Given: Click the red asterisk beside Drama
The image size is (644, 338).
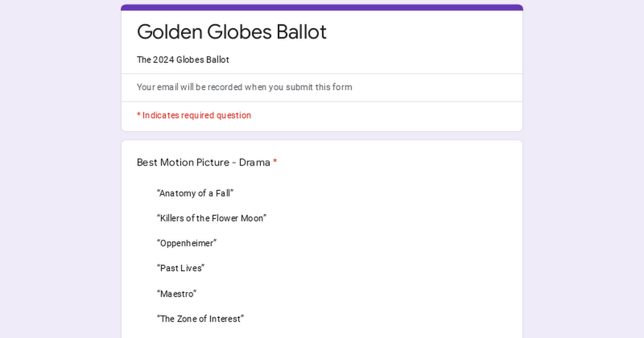Looking at the screenshot, I should [275, 162].
